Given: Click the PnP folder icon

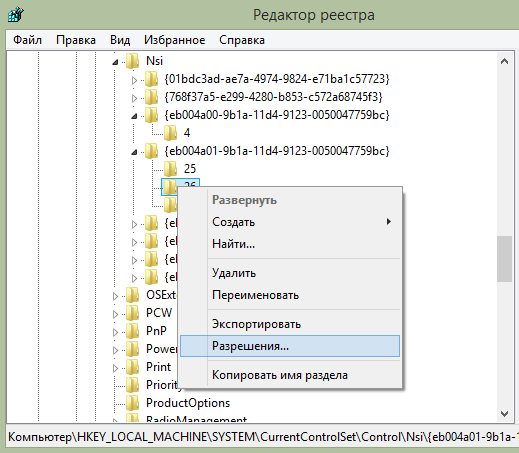Looking at the screenshot, I should pyautogui.click(x=132, y=331).
